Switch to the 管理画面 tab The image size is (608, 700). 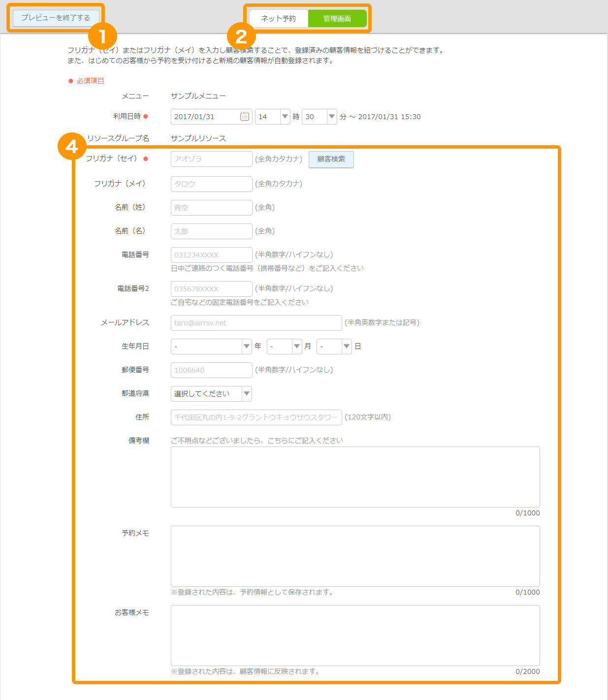click(337, 18)
